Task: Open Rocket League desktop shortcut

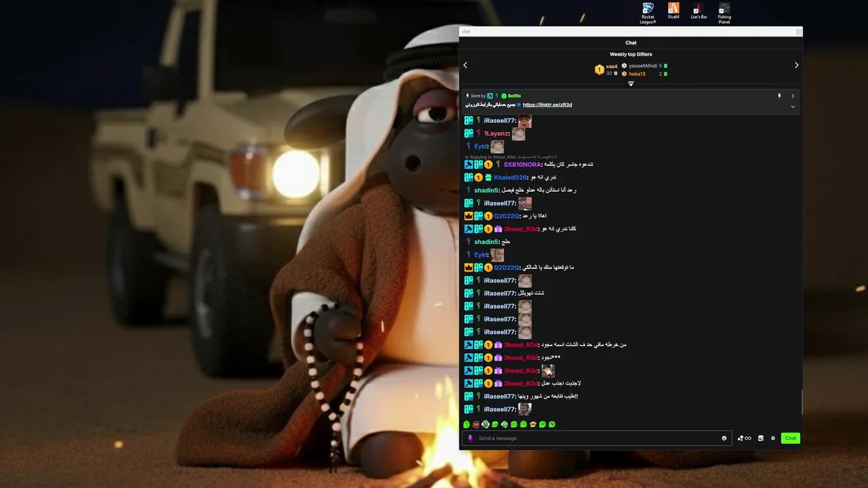Action: (648, 13)
